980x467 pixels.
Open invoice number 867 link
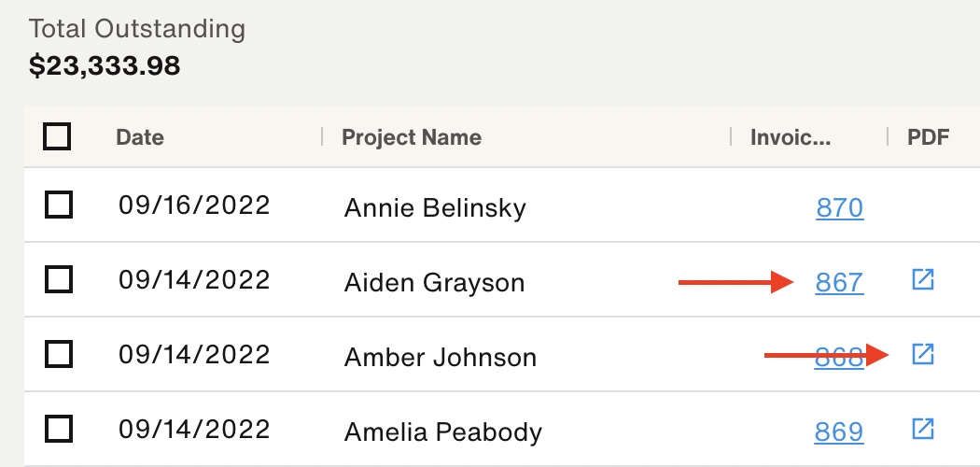pyautogui.click(x=839, y=283)
